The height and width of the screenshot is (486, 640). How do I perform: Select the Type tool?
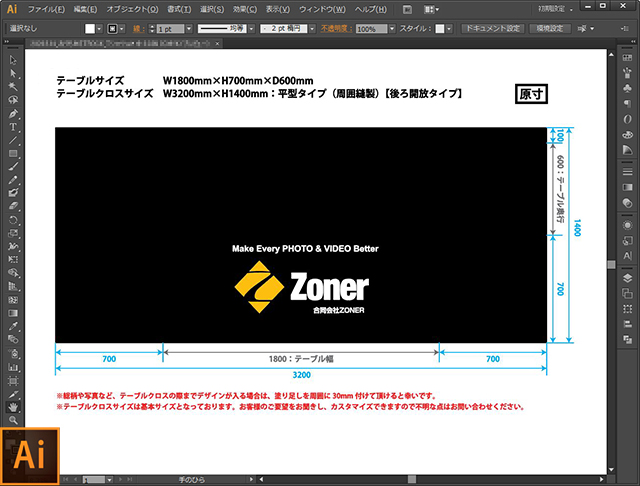pyautogui.click(x=13, y=127)
